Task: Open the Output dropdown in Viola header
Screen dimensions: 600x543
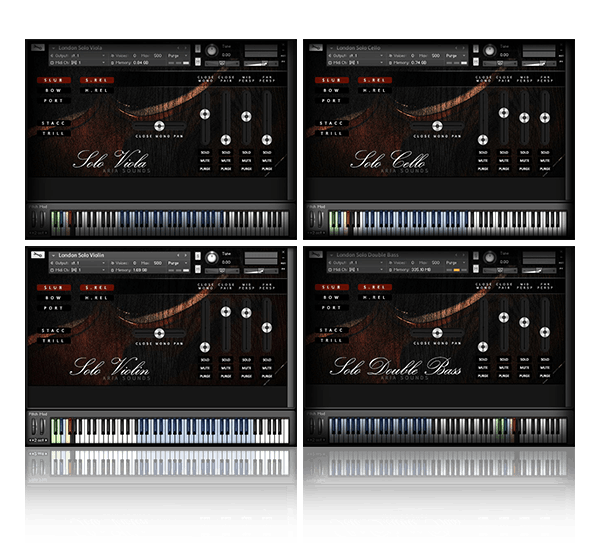Action: pyautogui.click(x=103, y=55)
